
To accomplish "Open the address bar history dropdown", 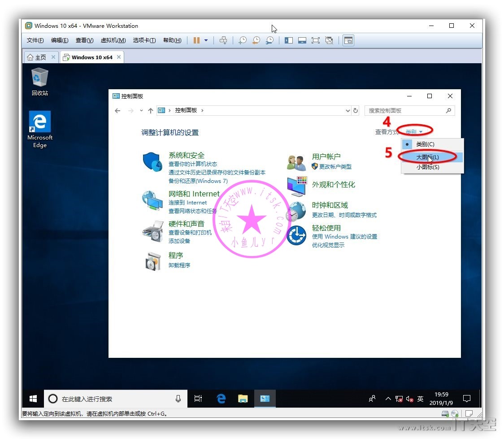I will click(348, 111).
